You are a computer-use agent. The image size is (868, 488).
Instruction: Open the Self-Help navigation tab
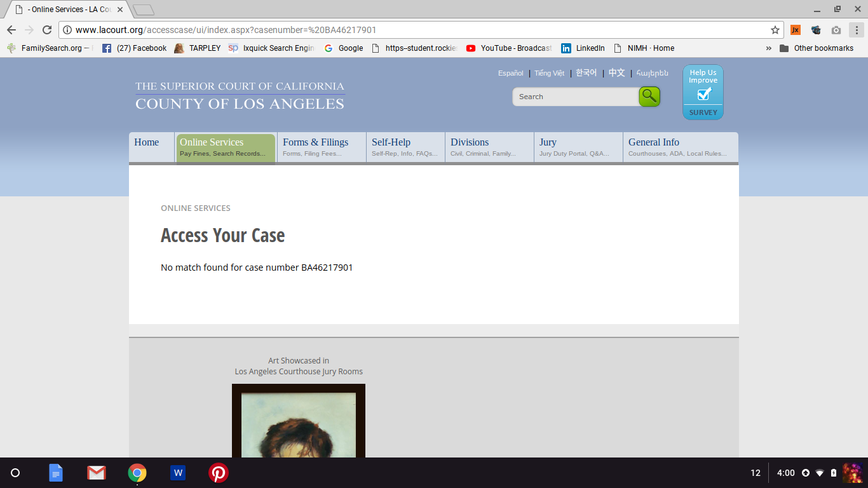point(405,147)
